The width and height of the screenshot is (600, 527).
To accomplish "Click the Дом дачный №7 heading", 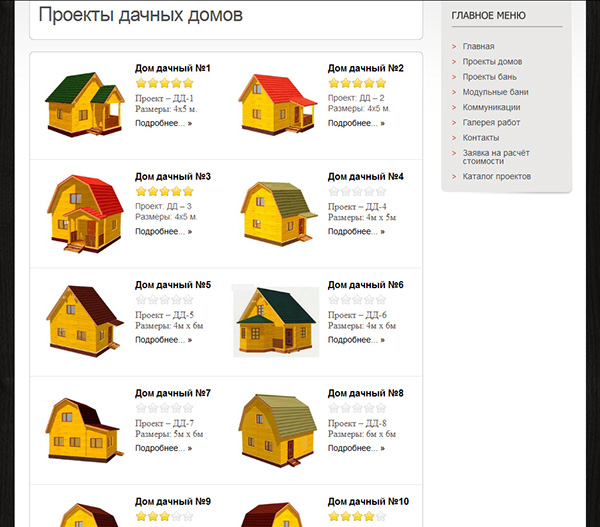I will point(173,393).
